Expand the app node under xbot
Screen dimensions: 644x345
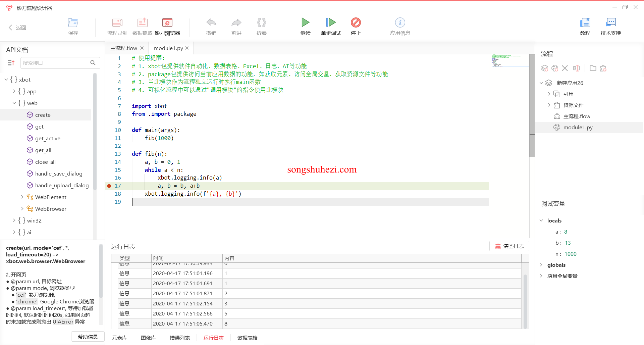click(x=14, y=91)
